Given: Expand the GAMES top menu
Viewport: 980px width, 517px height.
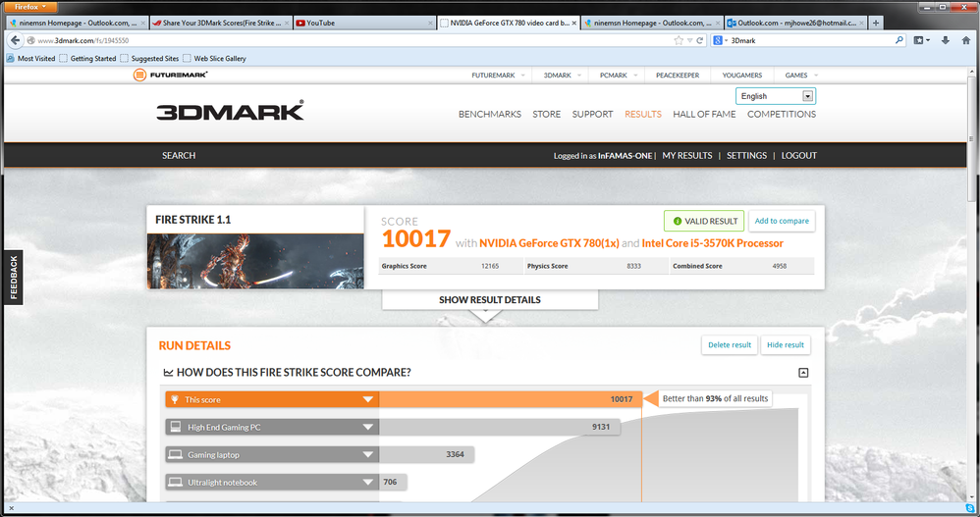Looking at the screenshot, I should click(x=801, y=75).
